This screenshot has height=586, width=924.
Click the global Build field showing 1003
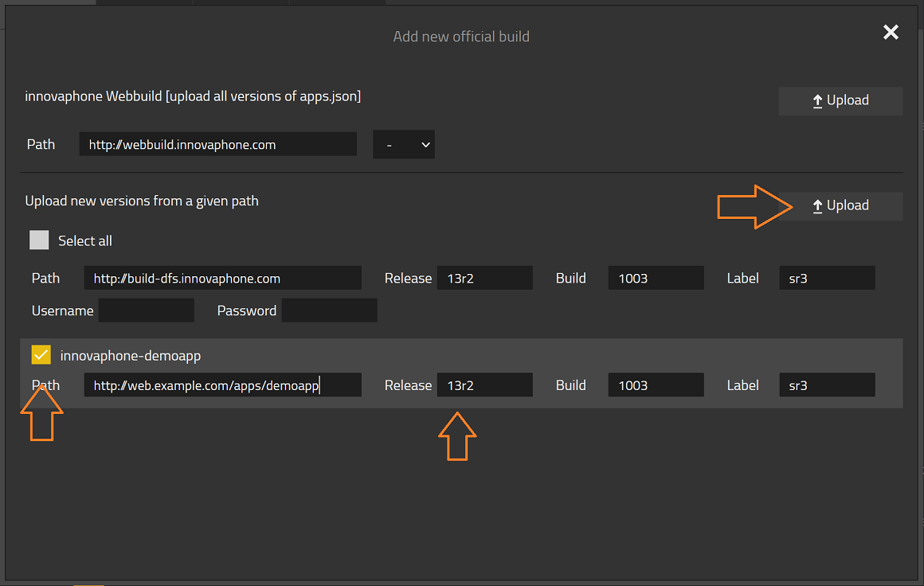656,279
